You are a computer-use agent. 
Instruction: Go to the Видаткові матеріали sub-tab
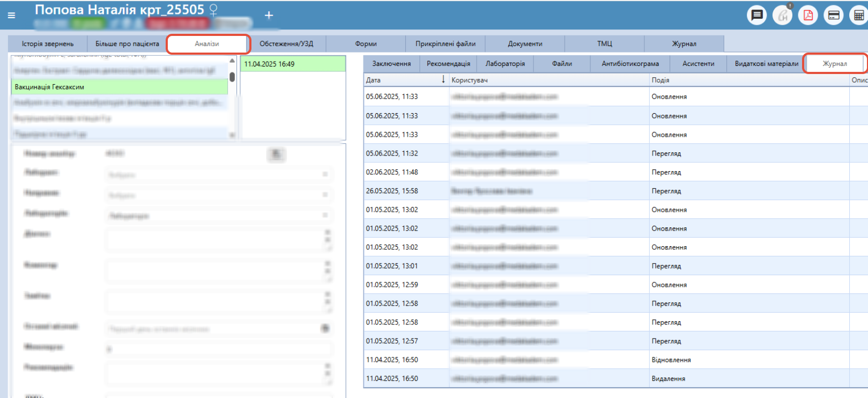[x=767, y=63]
